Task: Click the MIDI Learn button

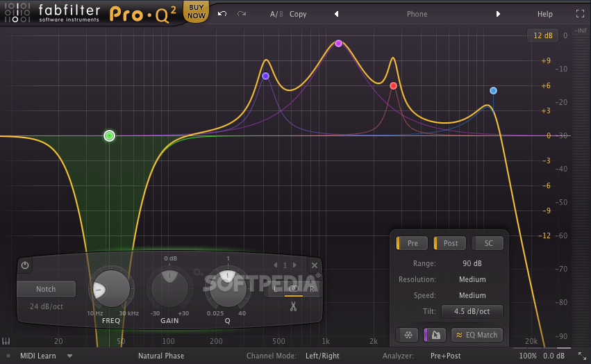Action: point(38,356)
